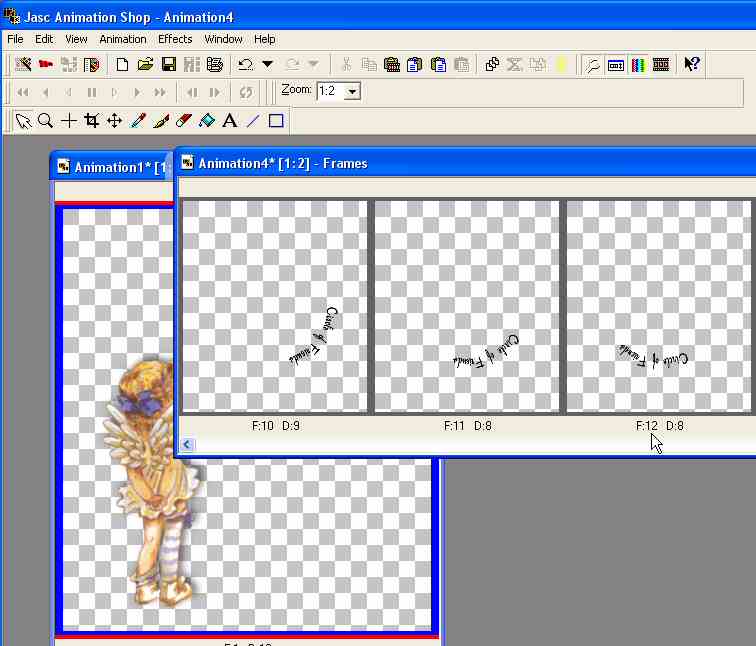This screenshot has width=756, height=646.
Task: Open the Effects menu
Action: (175, 39)
